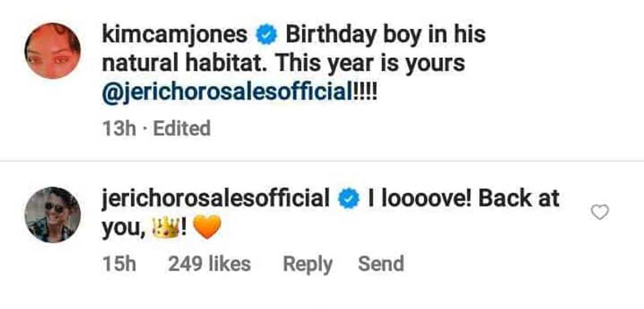644x309 pixels.
Task: Click the verified badge beside jerichorosalesofficial
Action: coord(347,200)
